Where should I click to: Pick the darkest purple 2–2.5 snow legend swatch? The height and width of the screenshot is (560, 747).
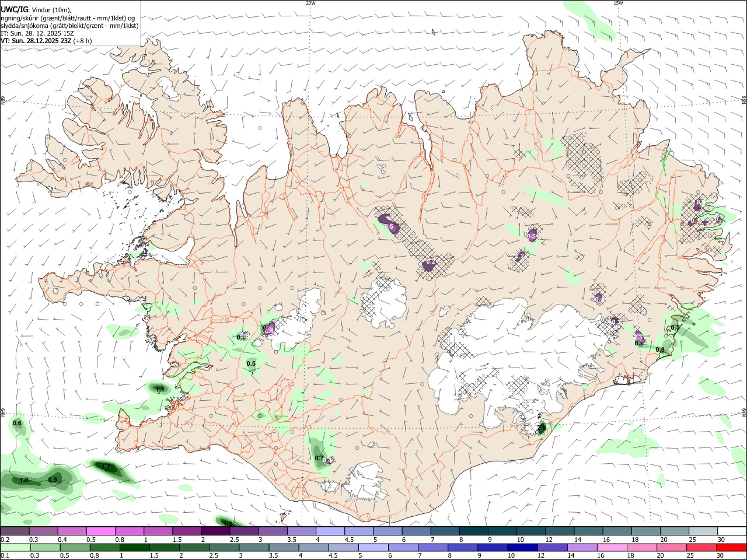(215, 531)
